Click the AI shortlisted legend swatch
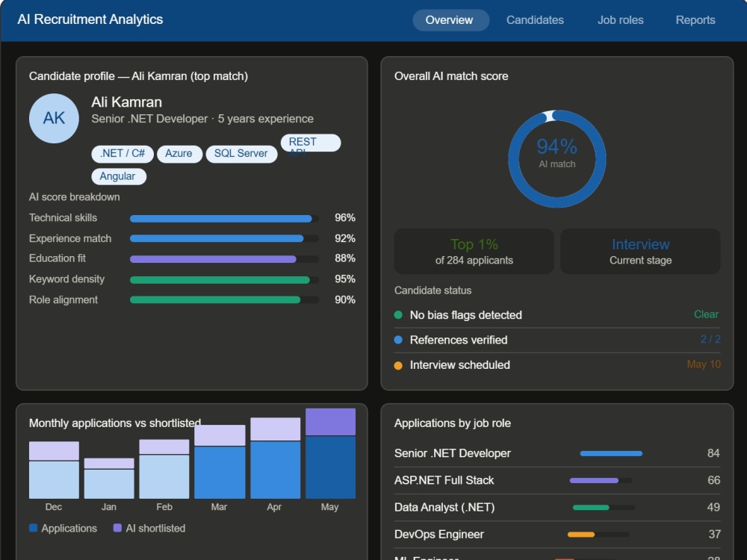747x560 pixels. pyautogui.click(x=117, y=528)
